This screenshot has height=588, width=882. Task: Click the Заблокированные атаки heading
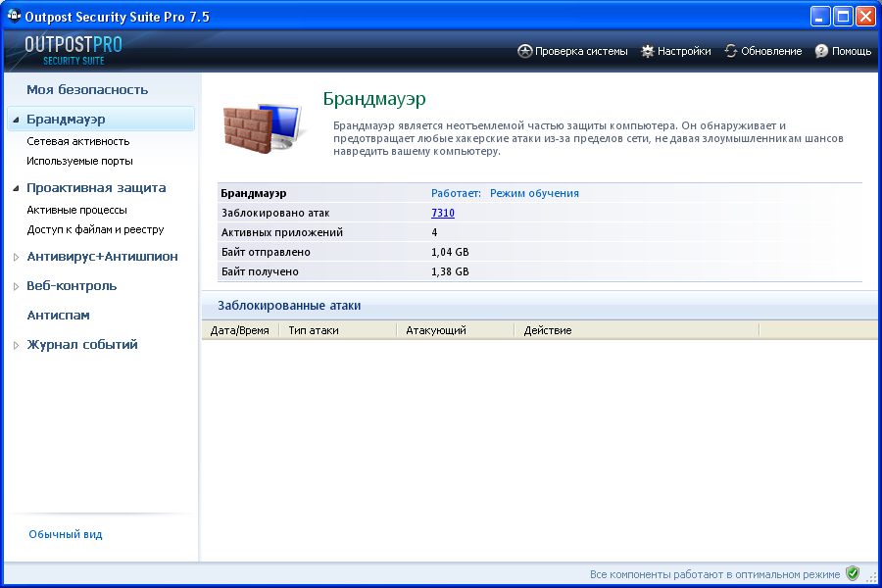tap(289, 306)
